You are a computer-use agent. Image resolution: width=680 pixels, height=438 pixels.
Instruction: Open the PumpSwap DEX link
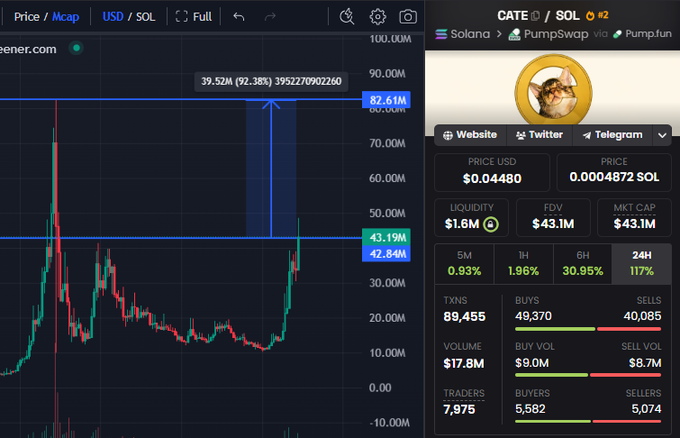[548, 34]
